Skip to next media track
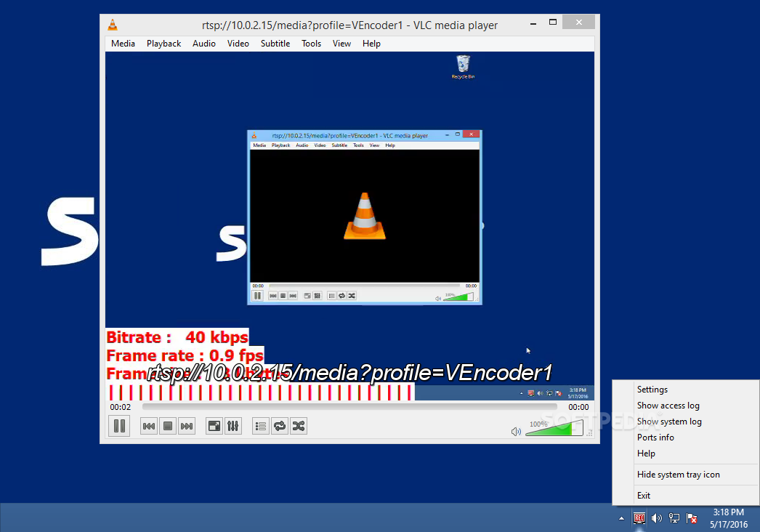This screenshot has width=760, height=532. 187,427
